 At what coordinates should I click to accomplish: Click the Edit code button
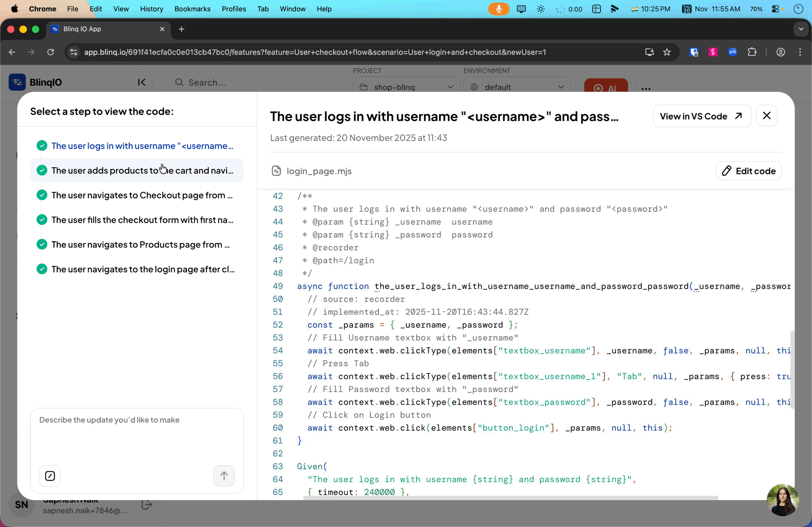coord(749,171)
